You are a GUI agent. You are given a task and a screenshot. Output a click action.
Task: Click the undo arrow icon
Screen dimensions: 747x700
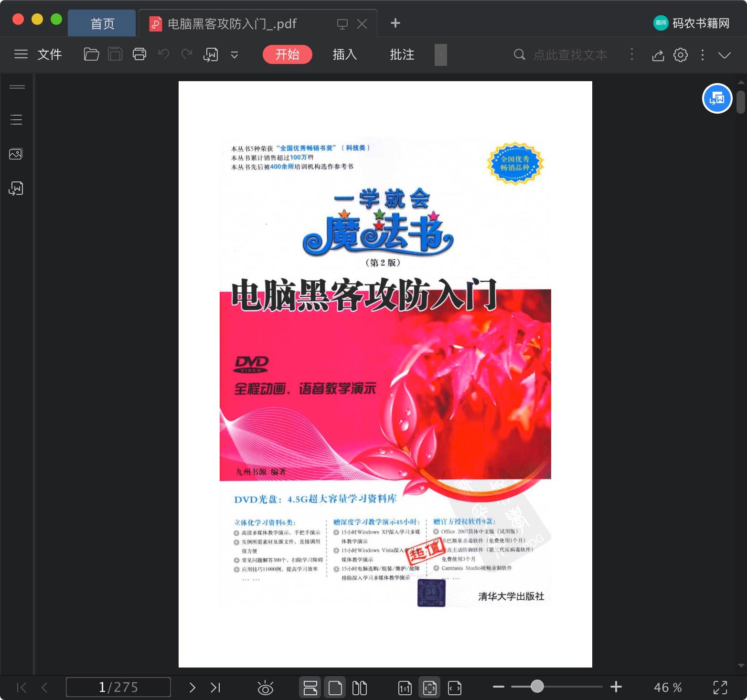pyautogui.click(x=163, y=54)
